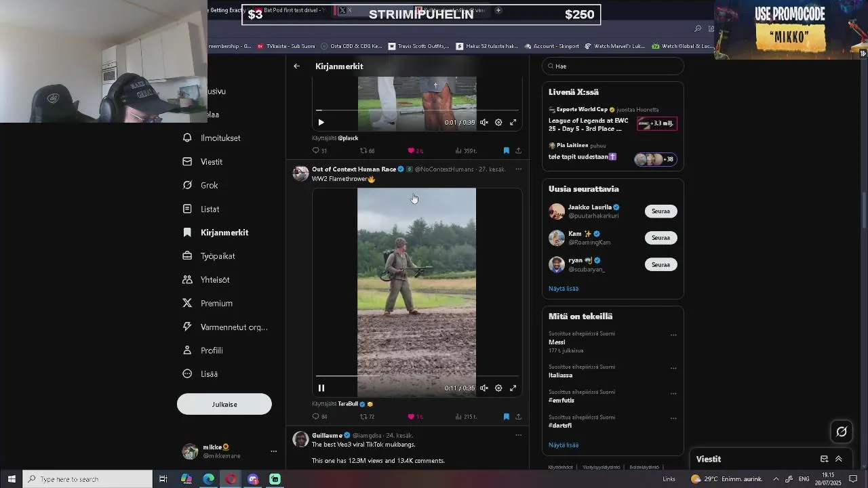This screenshot has height=488, width=868.
Task: Compose new message in Viestit drawer
Action: 825,459
